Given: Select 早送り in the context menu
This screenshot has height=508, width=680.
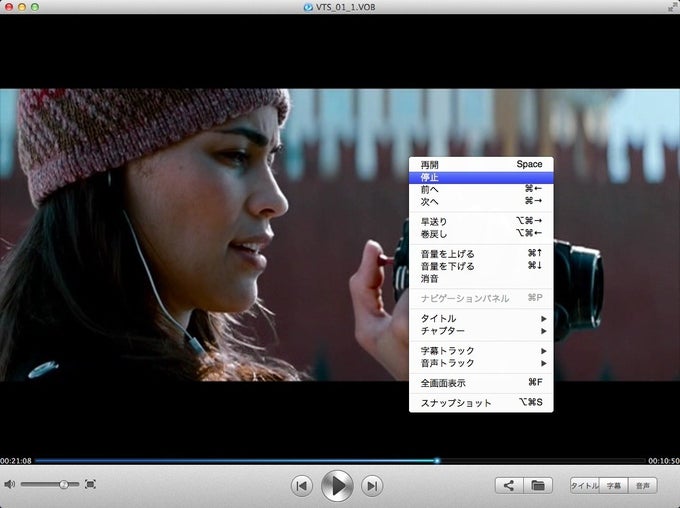Looking at the screenshot, I should click(481, 221).
